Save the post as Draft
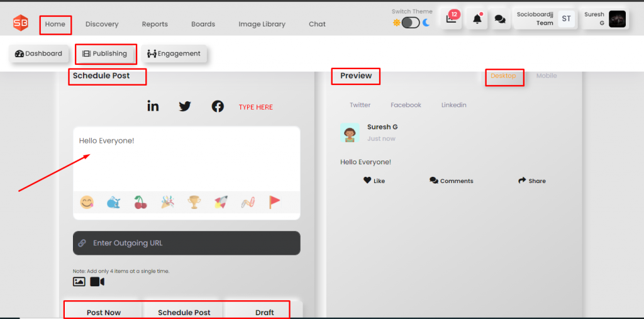The image size is (644, 319). pos(265,311)
